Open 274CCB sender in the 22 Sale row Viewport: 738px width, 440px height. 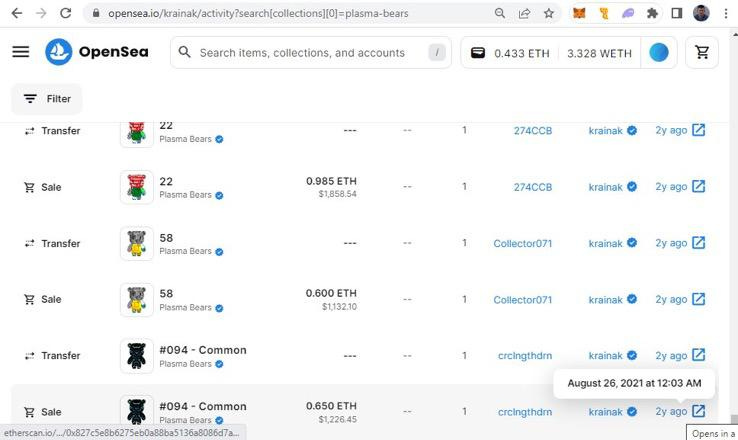coord(533,187)
